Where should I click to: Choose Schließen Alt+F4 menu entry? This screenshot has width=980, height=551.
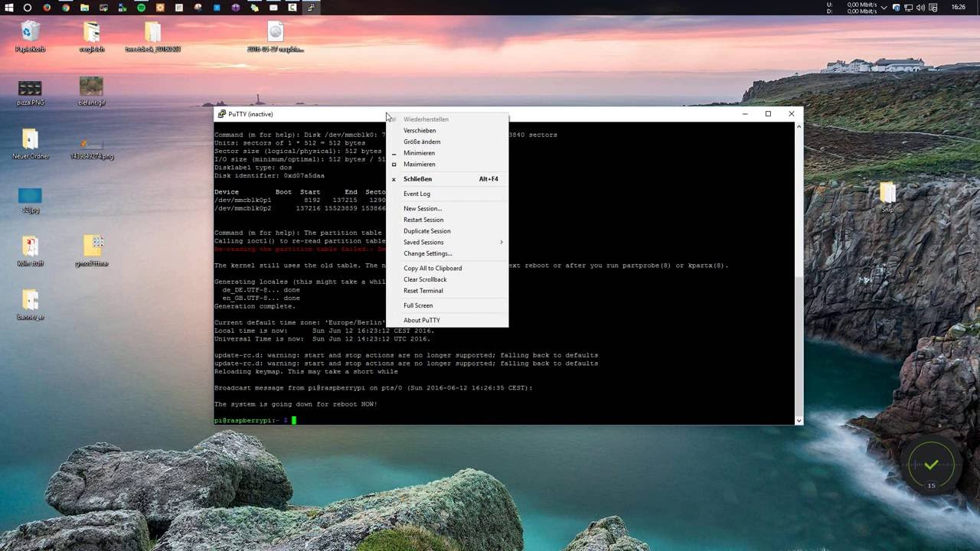coord(447,179)
